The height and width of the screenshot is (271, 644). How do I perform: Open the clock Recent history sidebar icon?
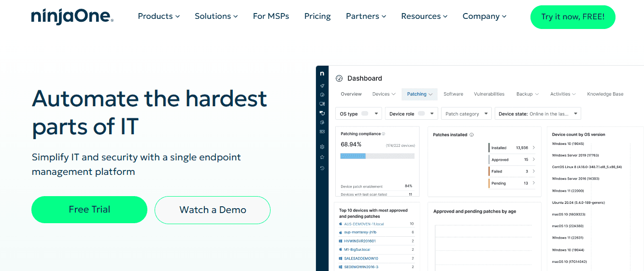[x=322, y=168]
